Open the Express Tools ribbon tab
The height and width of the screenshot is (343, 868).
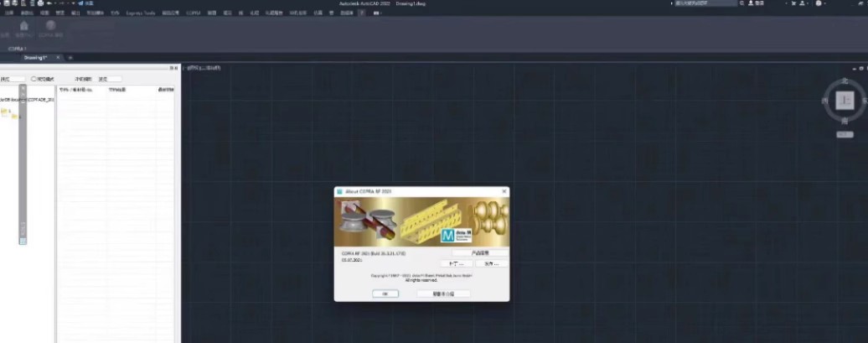[x=141, y=13]
